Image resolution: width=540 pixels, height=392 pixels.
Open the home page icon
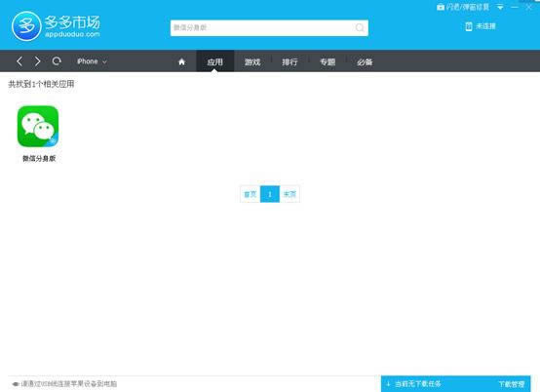coord(182,61)
